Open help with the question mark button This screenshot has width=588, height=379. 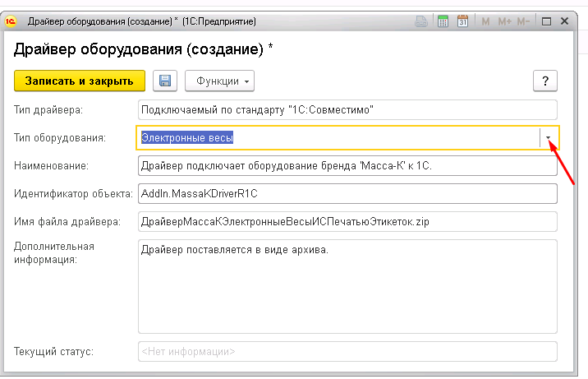[545, 81]
